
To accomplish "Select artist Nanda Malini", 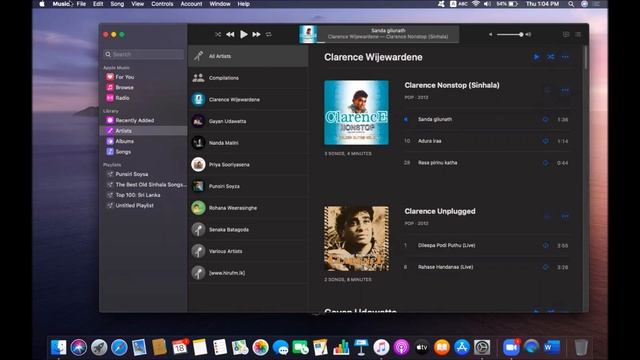I will click(248, 143).
